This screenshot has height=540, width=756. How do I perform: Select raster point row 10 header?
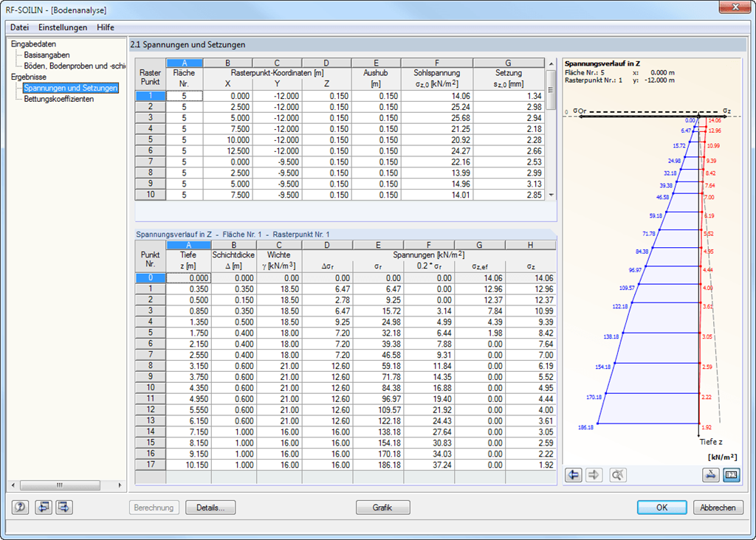pos(151,195)
